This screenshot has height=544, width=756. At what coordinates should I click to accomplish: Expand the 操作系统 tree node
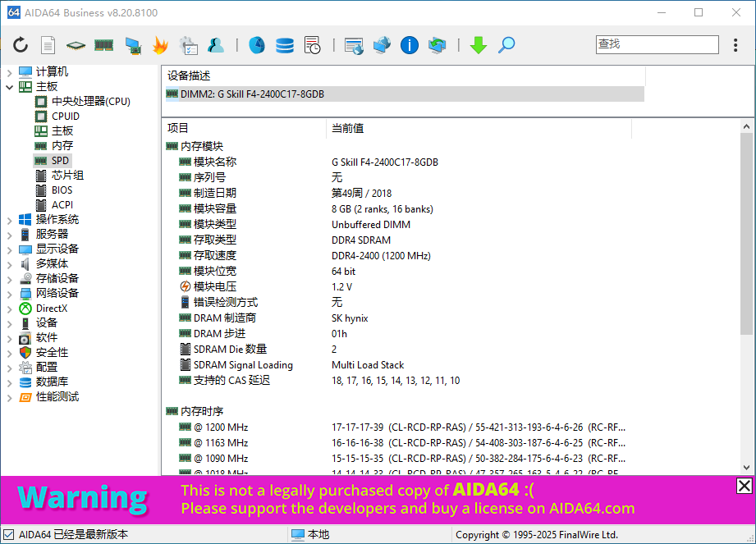tap(9, 220)
